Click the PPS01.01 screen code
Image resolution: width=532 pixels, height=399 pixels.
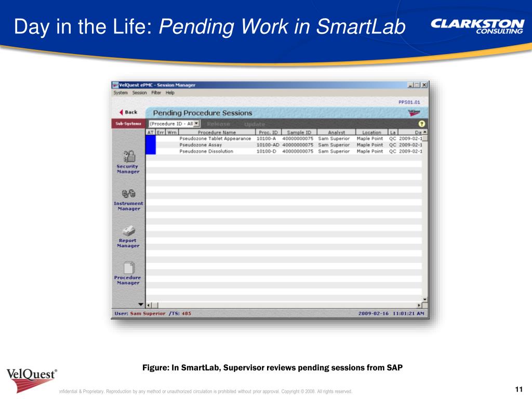click(409, 102)
